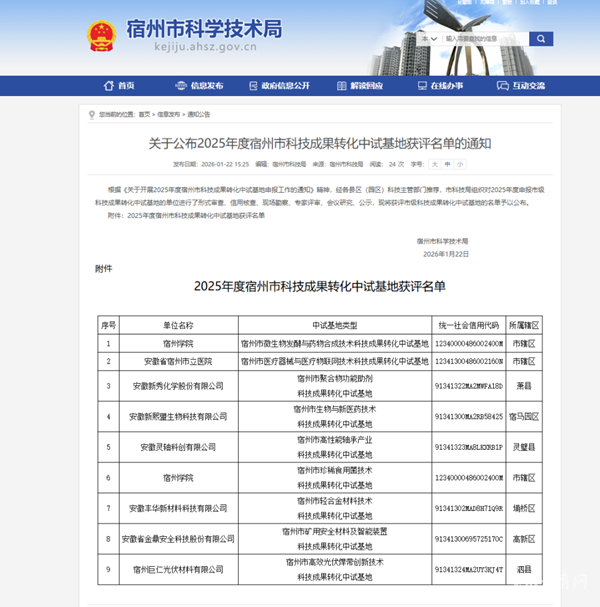The image size is (600, 607).
Task: Click the 信息发布 nav icon
Action: (x=183, y=86)
